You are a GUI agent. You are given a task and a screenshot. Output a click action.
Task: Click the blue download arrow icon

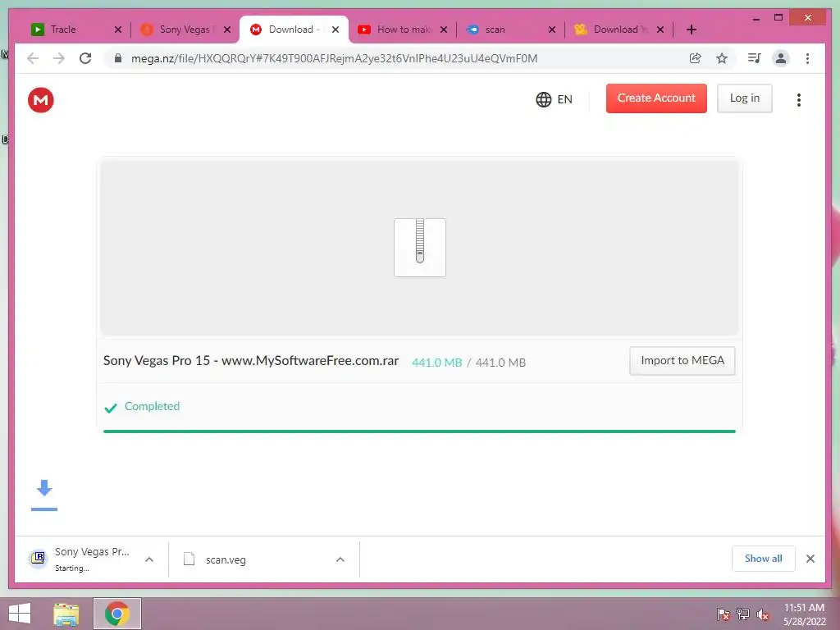coord(44,495)
